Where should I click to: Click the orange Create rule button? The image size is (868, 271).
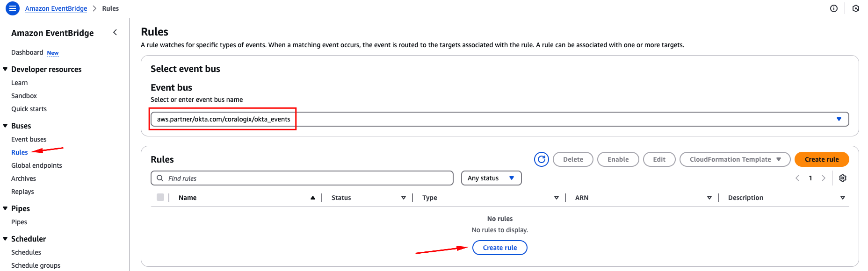[822, 159]
